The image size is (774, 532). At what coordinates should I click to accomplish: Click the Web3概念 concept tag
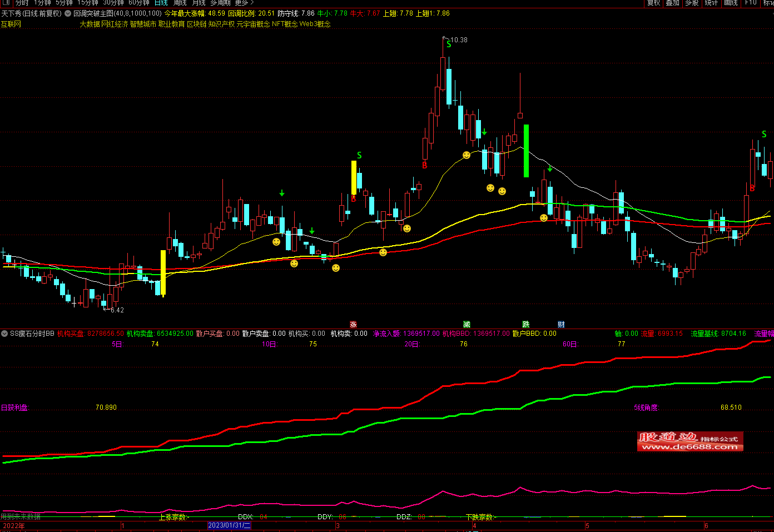tap(315, 24)
